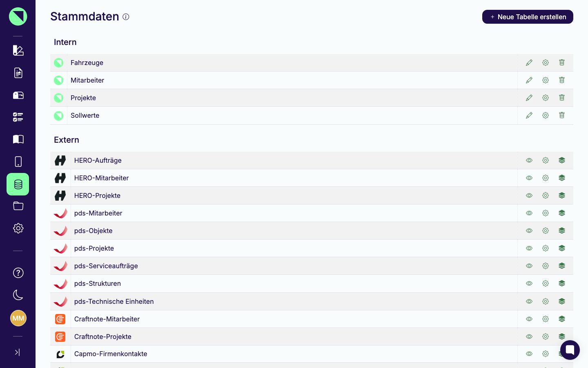Click the app logo at sidebar top

point(18,16)
